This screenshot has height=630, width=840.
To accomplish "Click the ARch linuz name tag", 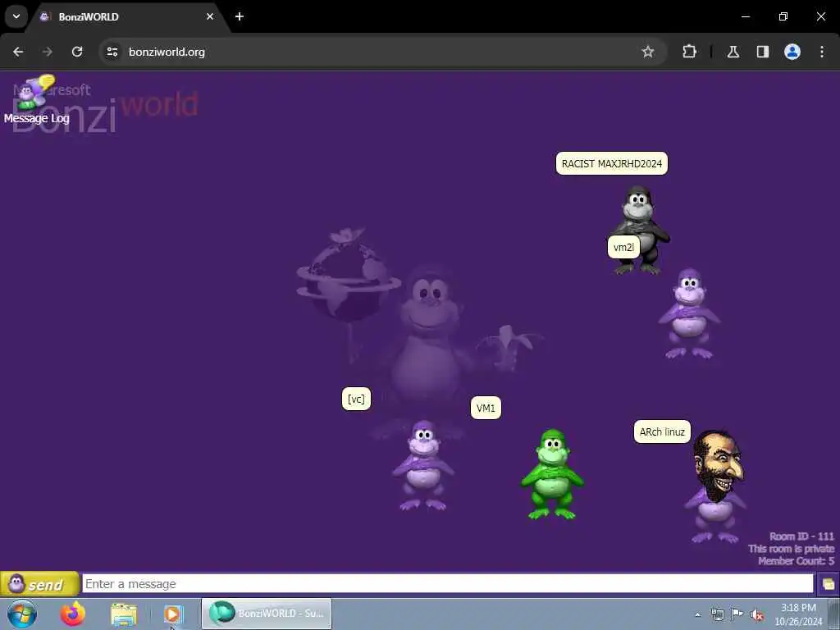I will click(x=662, y=431).
